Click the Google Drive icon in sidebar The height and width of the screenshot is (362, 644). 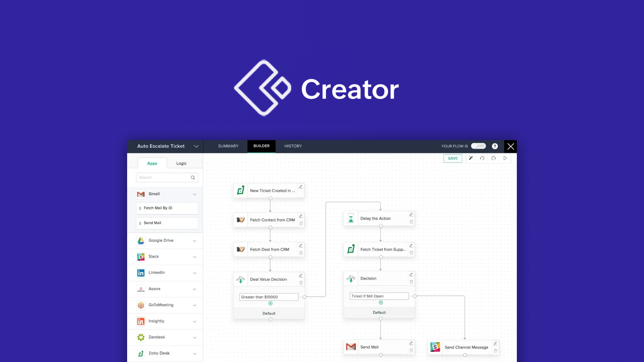141,240
